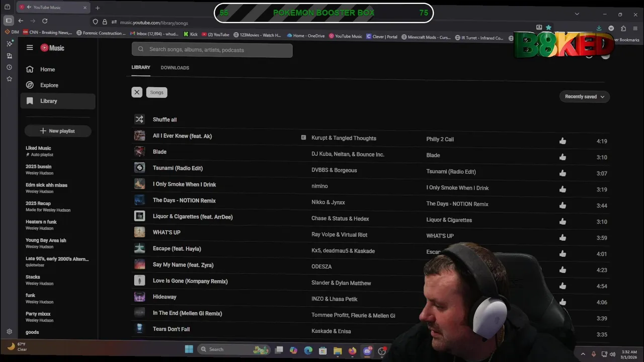644x362 pixels.
Task: Toggle like on Liquor & Cigarettes row
Action: pos(562,222)
